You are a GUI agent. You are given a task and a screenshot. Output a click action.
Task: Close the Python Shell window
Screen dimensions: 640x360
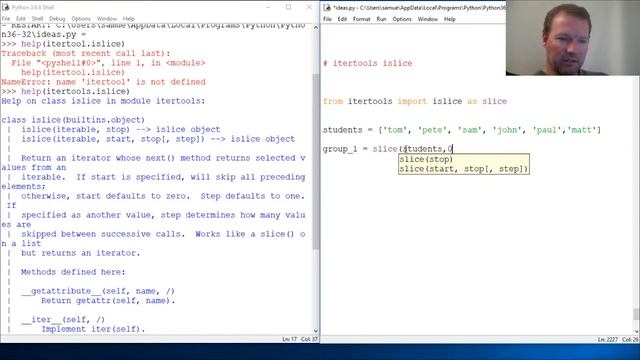[309, 7]
